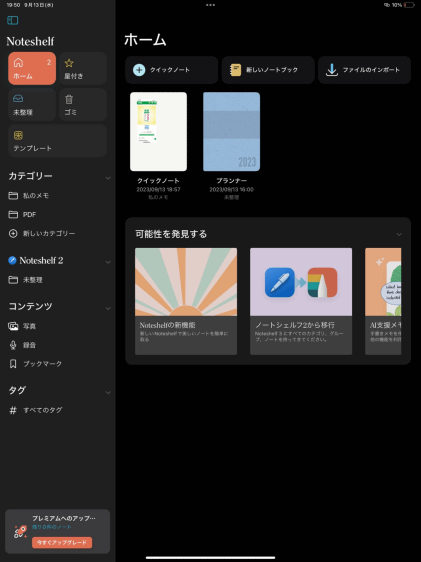
Task: Tap the three-dot multitasking menu at top
Action: coord(210,5)
